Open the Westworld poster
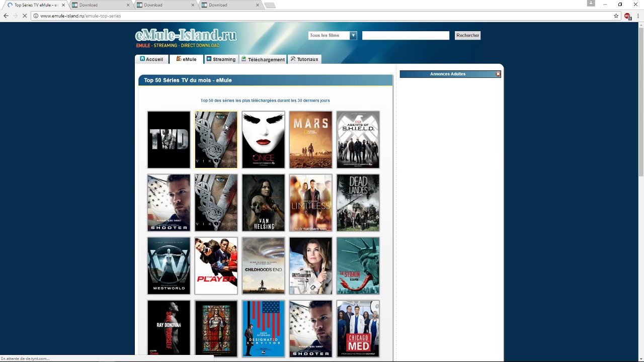The image size is (644, 362). (x=169, y=266)
